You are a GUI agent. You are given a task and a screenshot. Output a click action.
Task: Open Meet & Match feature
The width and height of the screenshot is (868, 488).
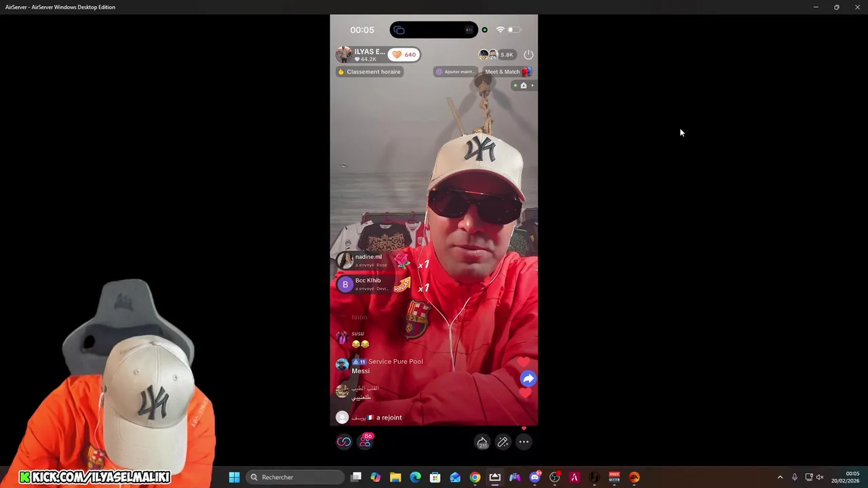pyautogui.click(x=507, y=72)
